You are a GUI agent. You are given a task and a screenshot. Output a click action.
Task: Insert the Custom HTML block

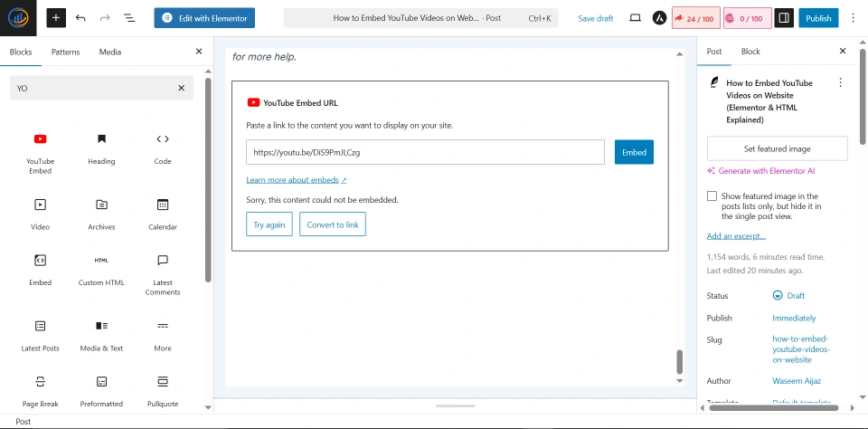click(101, 270)
